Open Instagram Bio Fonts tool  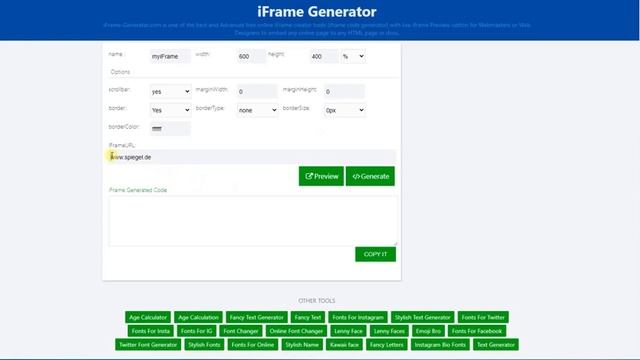tap(440, 345)
